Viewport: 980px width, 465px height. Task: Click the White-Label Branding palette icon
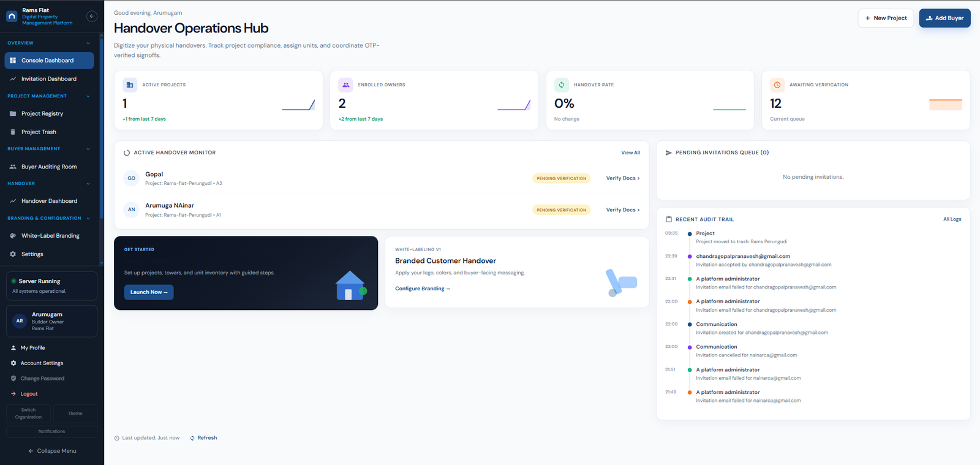pos(13,236)
